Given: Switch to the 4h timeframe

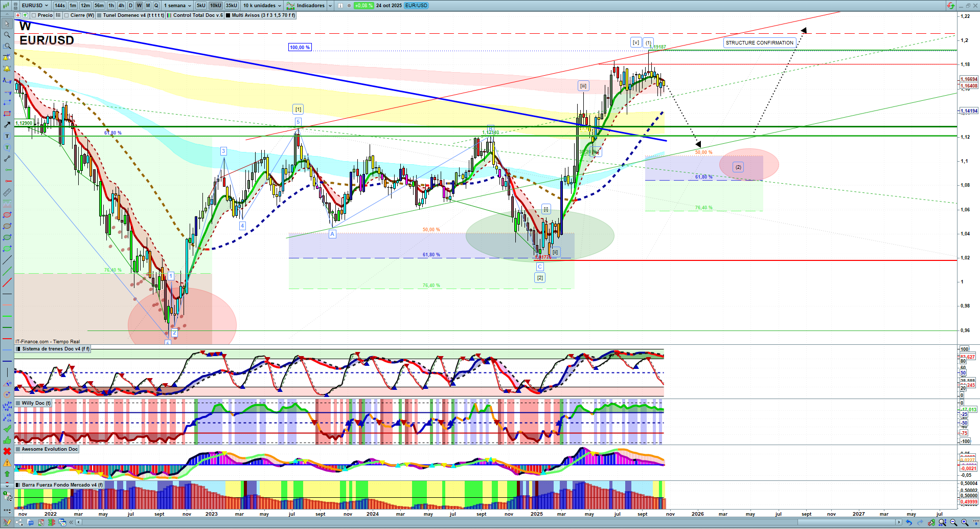Looking at the screenshot, I should click(x=121, y=6).
